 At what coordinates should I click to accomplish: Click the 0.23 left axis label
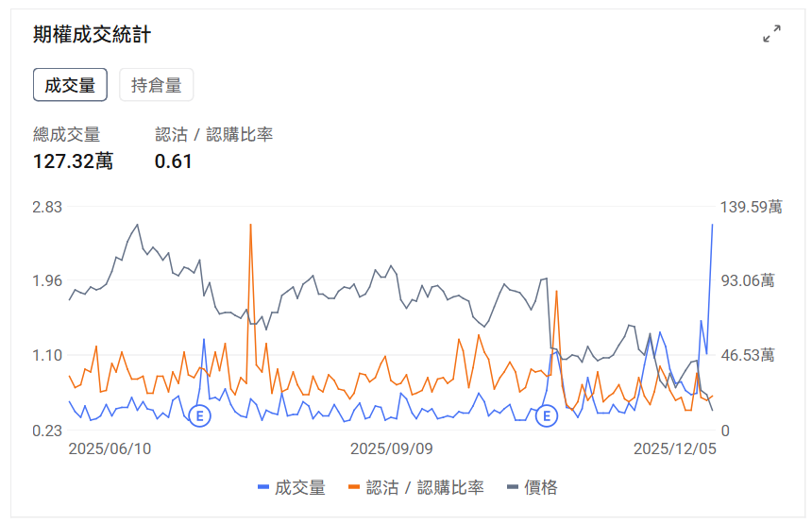coord(47,431)
